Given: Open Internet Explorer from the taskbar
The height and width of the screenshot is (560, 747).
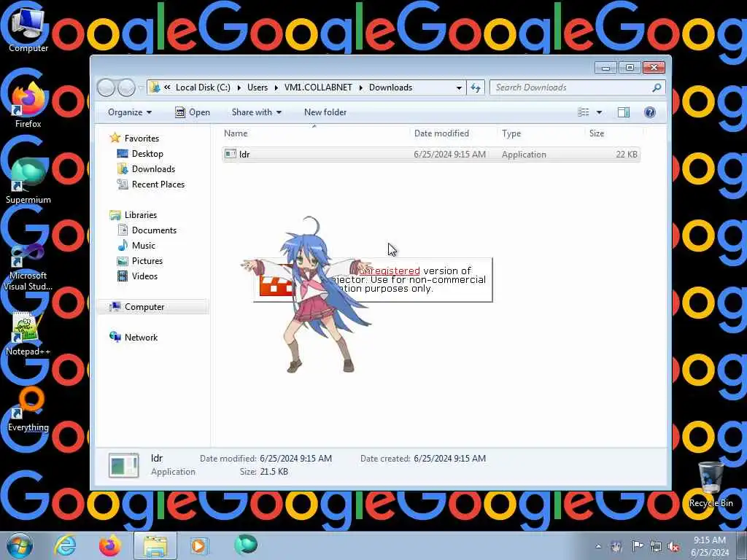Looking at the screenshot, I should pos(65,545).
